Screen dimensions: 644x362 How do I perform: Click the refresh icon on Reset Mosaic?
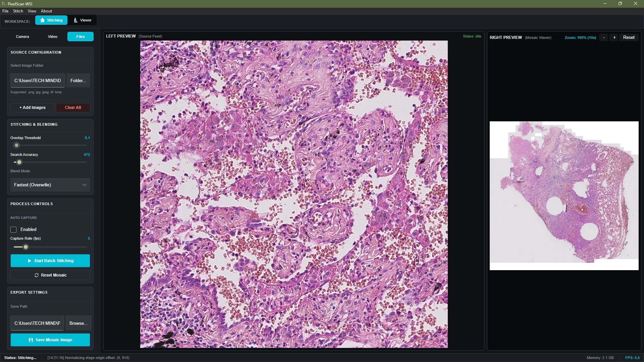pyautogui.click(x=37, y=275)
